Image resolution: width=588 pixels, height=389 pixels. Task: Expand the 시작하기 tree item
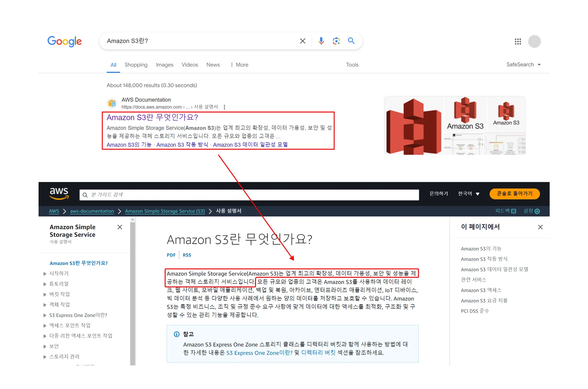tap(45, 274)
